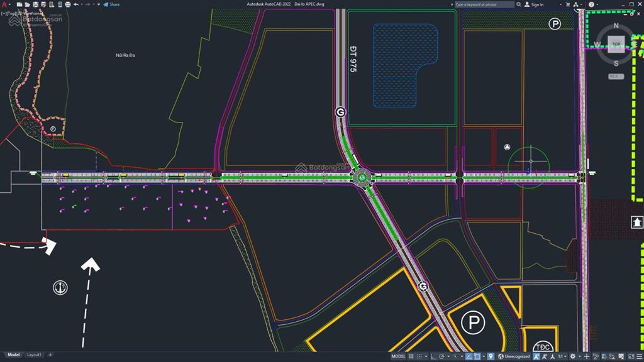644x362 pixels.
Task: Click the Undo arrow icon
Action: pos(75,4)
